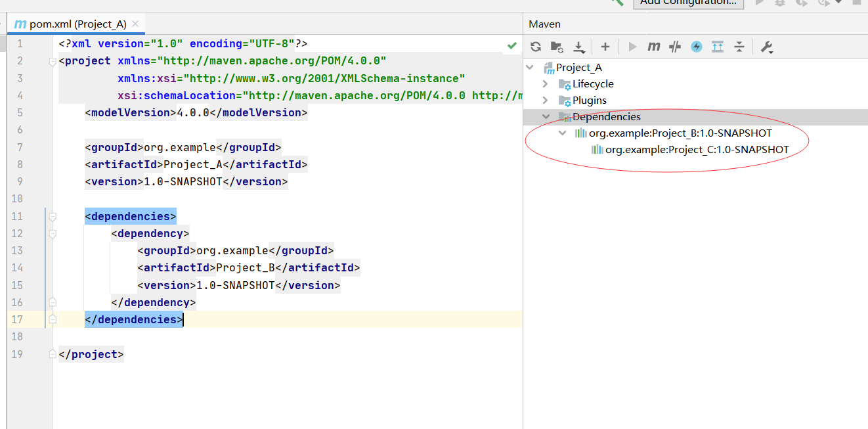Toggle Offline Mode lightning icon
The height and width of the screenshot is (429, 868).
(696, 47)
